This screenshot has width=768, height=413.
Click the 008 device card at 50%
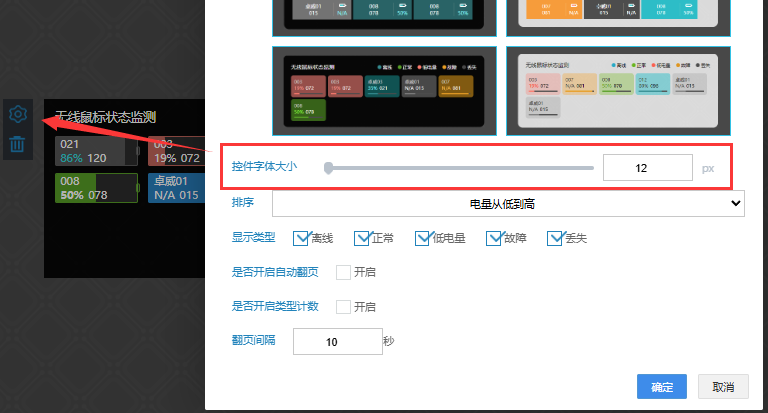pos(96,188)
